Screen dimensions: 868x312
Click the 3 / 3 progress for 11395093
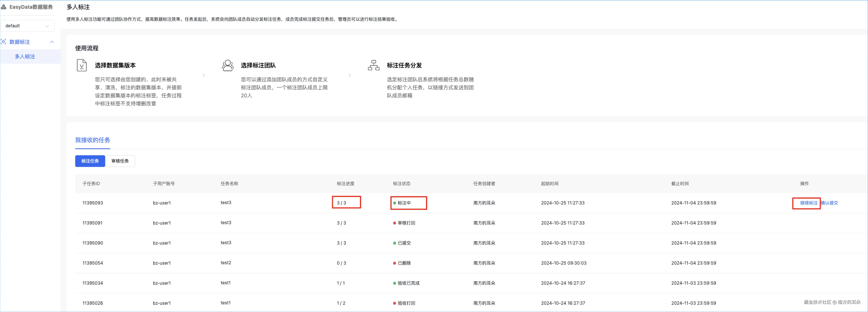341,203
